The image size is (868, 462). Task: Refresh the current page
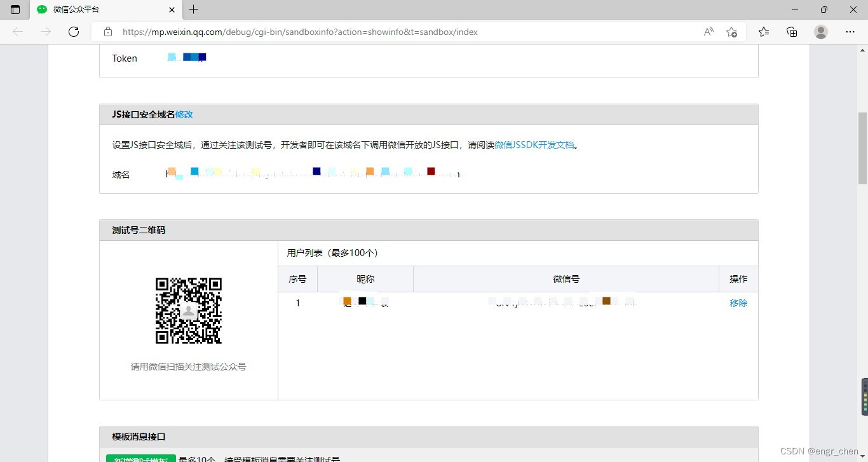(74, 32)
